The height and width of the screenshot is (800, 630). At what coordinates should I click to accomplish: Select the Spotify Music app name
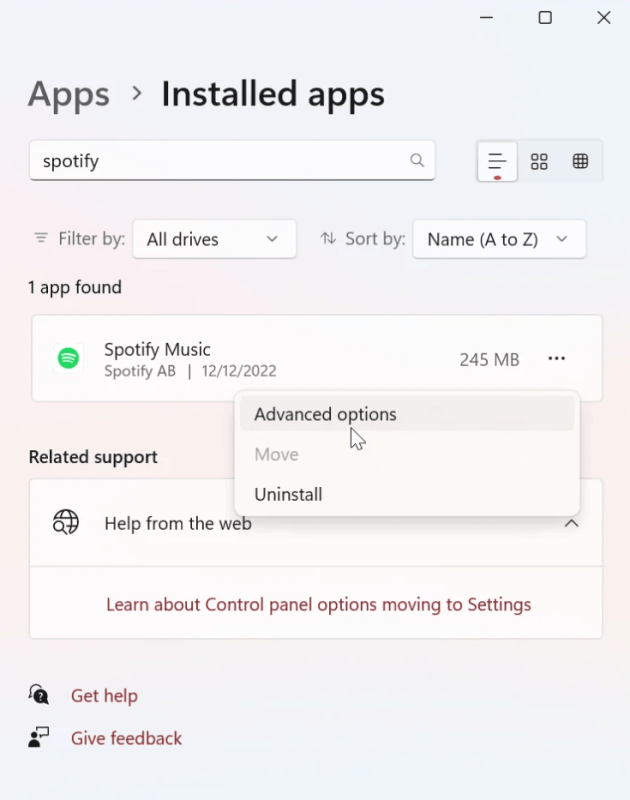coord(157,349)
